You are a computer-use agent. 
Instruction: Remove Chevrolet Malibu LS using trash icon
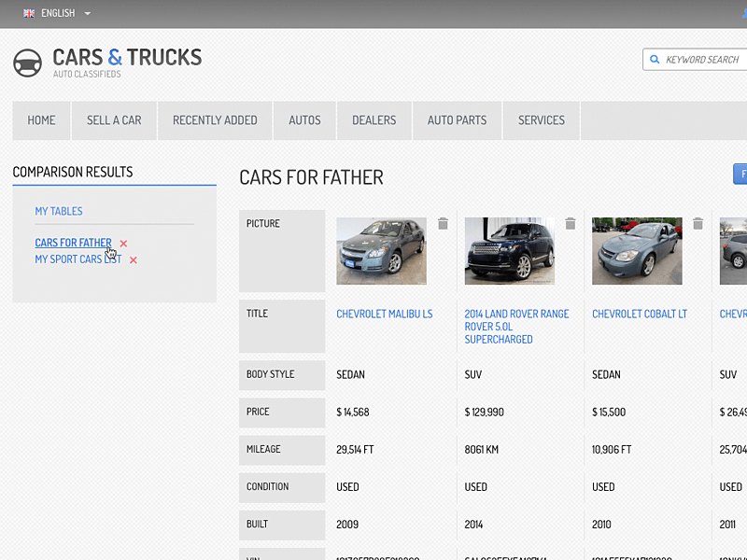coord(443,223)
